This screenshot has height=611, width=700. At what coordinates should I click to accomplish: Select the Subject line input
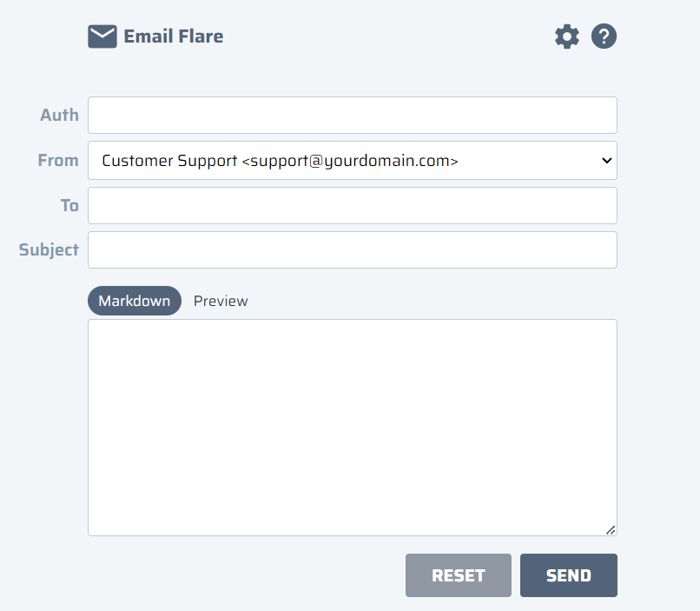pos(352,249)
